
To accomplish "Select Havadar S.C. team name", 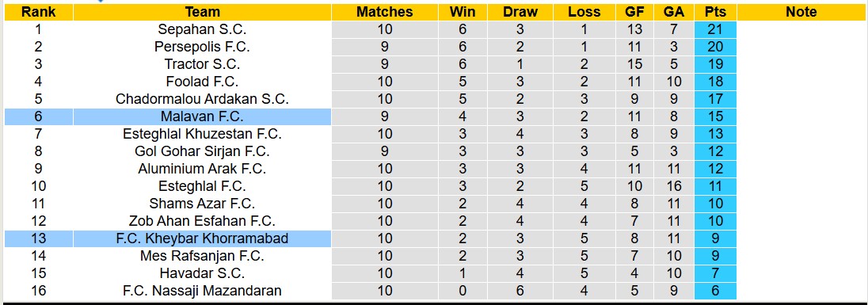I will [x=202, y=273].
